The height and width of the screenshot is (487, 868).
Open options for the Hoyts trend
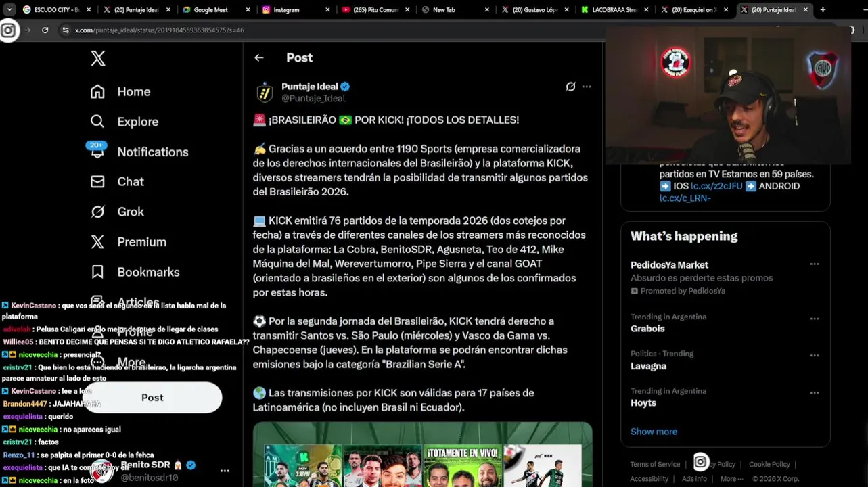[x=815, y=392]
